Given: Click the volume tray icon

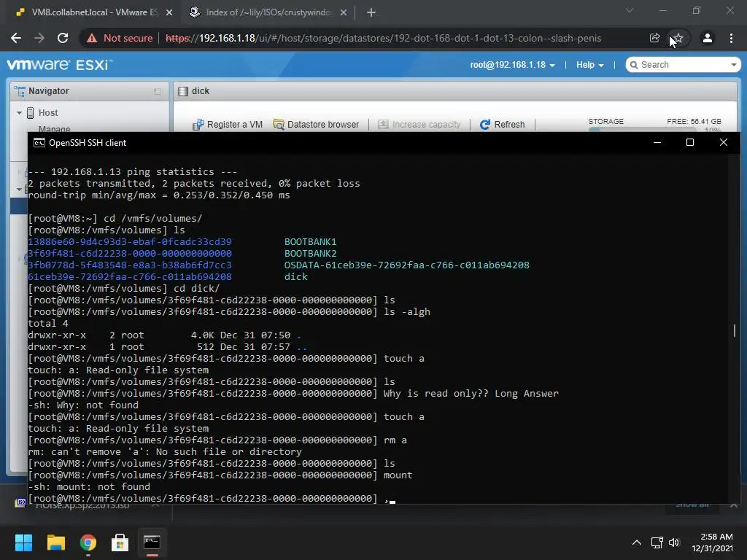Looking at the screenshot, I should [673, 542].
